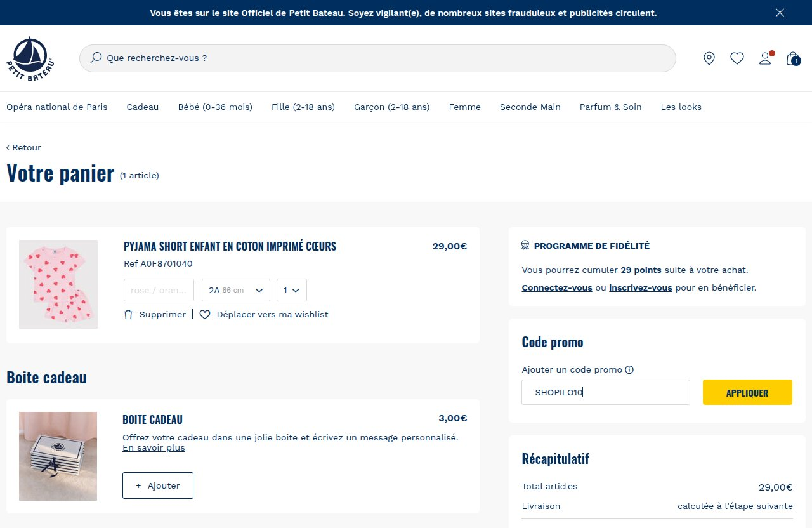Open Opéra national de Paris menu
The width and height of the screenshot is (812, 528).
57,107
